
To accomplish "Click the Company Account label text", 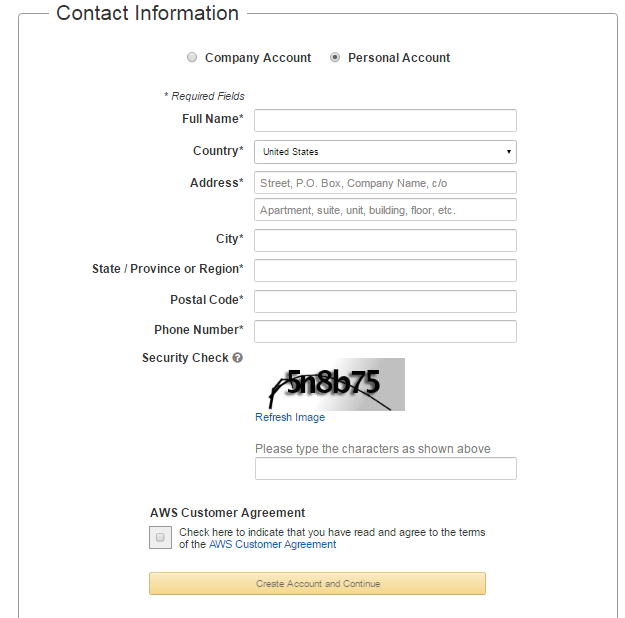I will click(258, 58).
